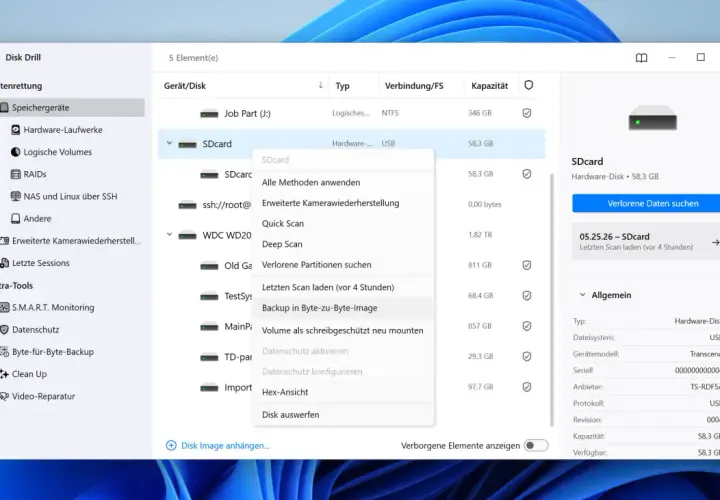Click the ssh://root@ device icon
The height and width of the screenshot is (500, 720).
[x=187, y=205]
